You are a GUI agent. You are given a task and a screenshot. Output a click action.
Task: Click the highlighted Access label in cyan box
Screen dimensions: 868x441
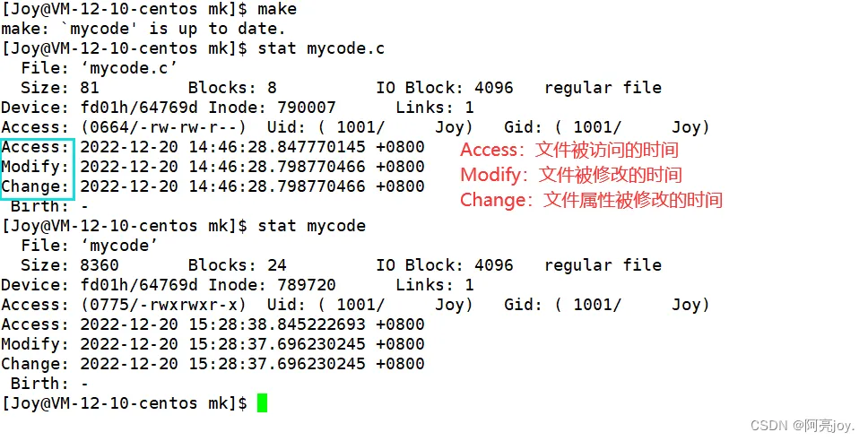point(36,147)
